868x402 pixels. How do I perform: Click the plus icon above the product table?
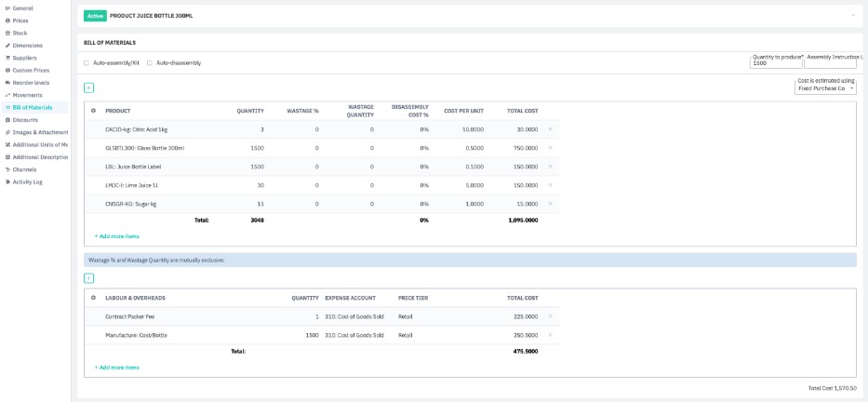coord(88,87)
